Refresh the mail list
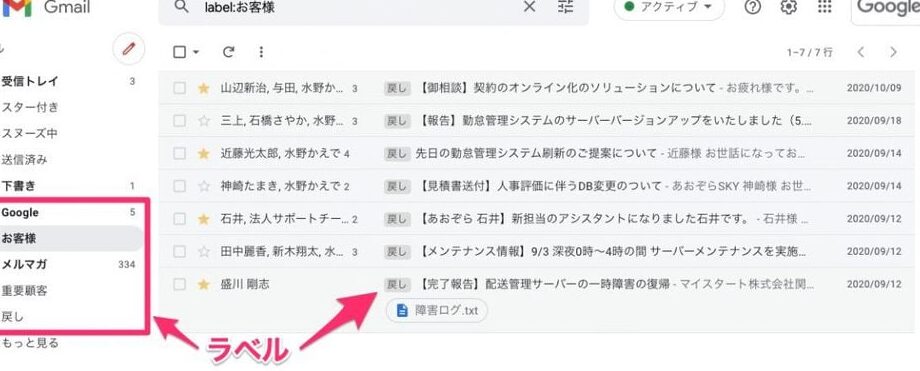The width and height of the screenshot is (920, 371). coord(228,52)
